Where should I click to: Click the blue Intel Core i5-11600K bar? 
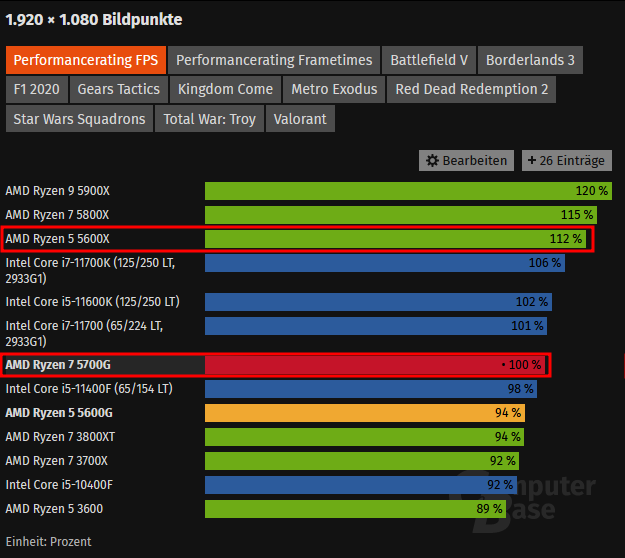click(x=378, y=302)
